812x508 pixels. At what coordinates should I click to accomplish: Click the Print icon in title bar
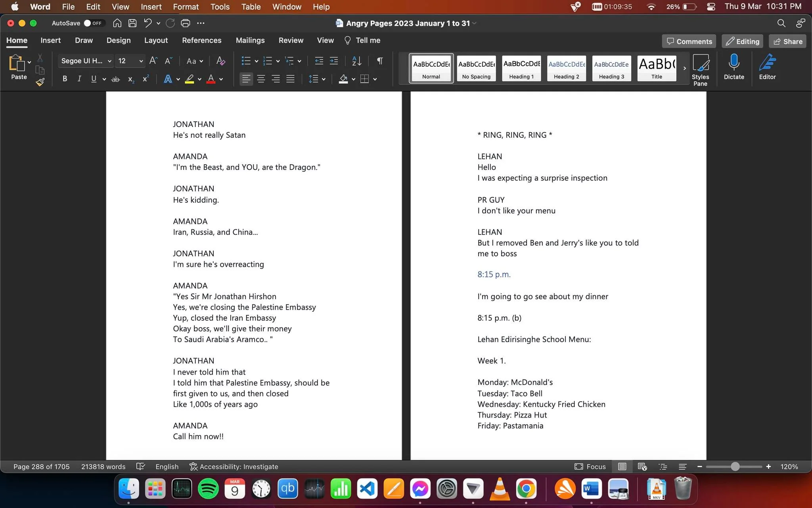185,23
